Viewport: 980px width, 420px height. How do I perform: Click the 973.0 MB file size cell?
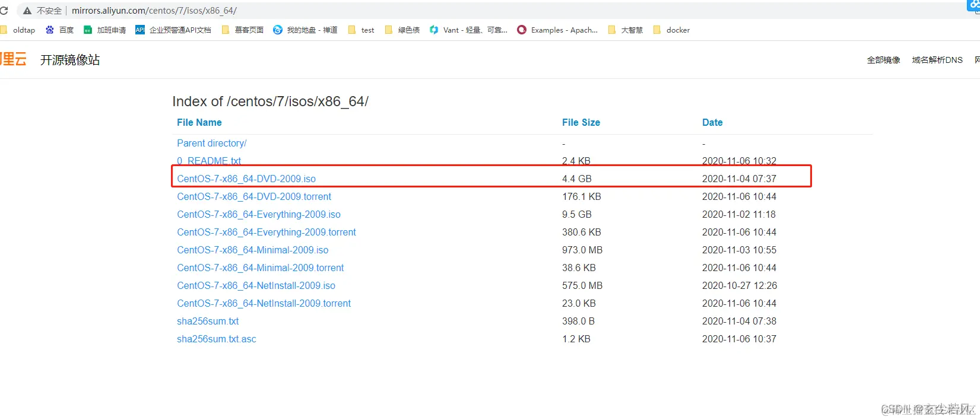[582, 250]
